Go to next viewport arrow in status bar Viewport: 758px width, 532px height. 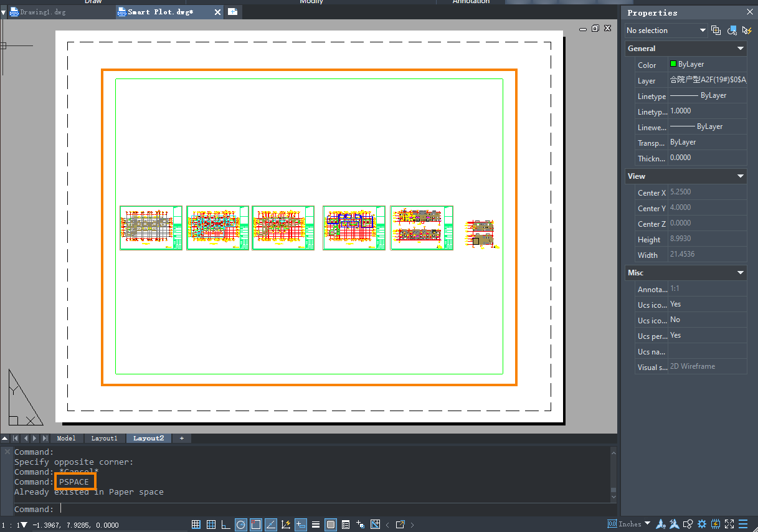[412, 525]
